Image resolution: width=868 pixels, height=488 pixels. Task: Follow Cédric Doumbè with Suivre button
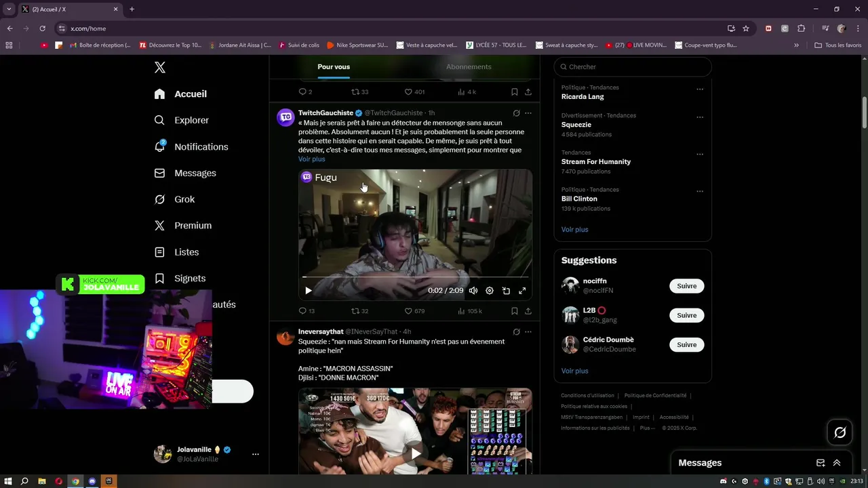point(687,344)
